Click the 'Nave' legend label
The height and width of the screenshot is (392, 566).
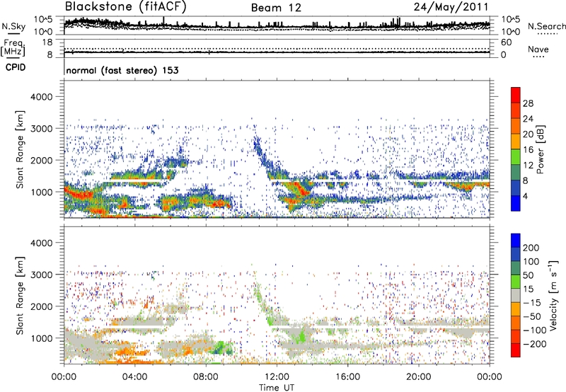[538, 49]
